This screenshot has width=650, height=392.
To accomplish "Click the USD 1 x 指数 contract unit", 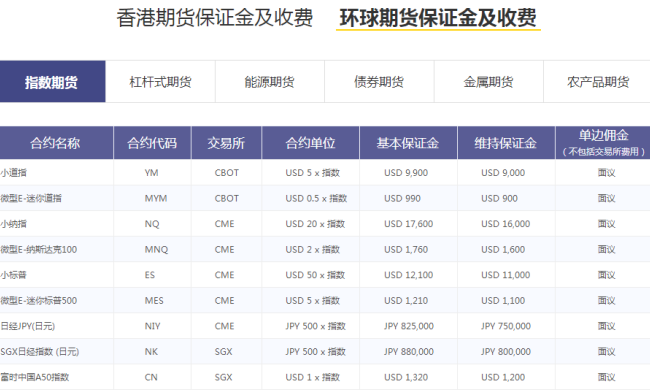I will click(x=313, y=377).
